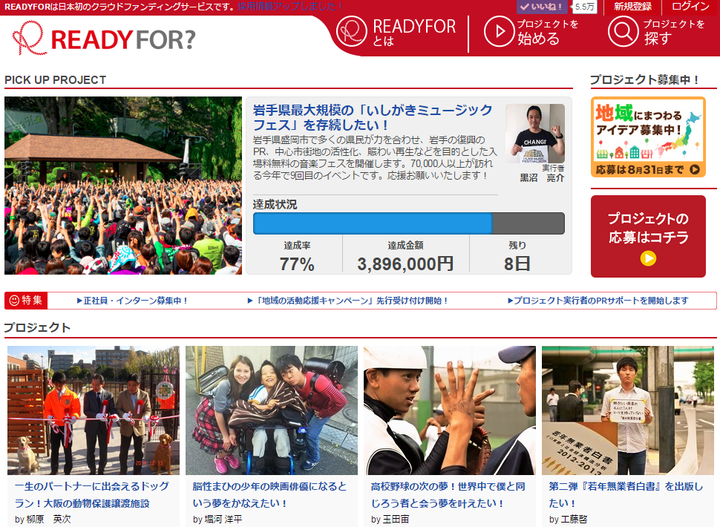Click the arrow icon next to '応募は8月31日まで'
Image resolution: width=720 pixels, height=527 pixels.
coord(695,169)
